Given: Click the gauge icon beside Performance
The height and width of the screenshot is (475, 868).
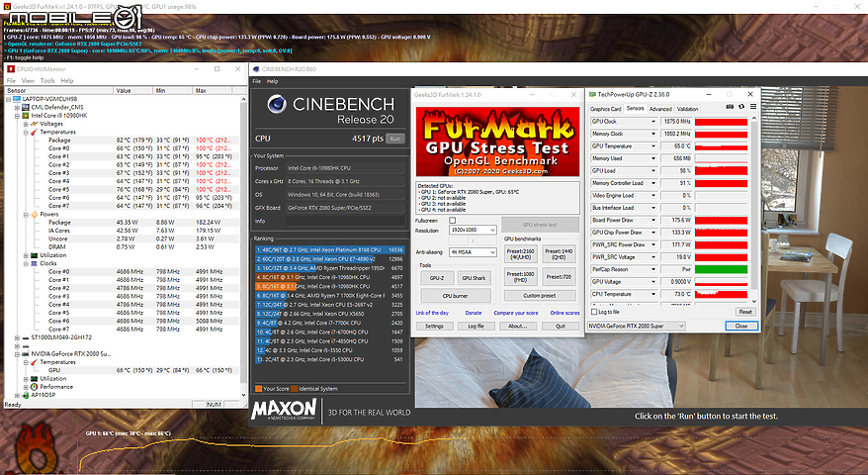Looking at the screenshot, I should (35, 387).
